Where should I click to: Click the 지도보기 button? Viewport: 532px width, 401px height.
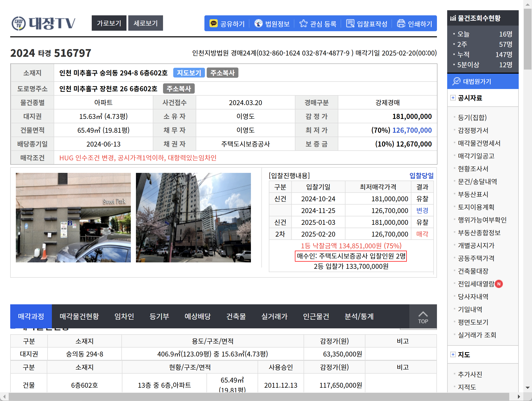tap(189, 73)
